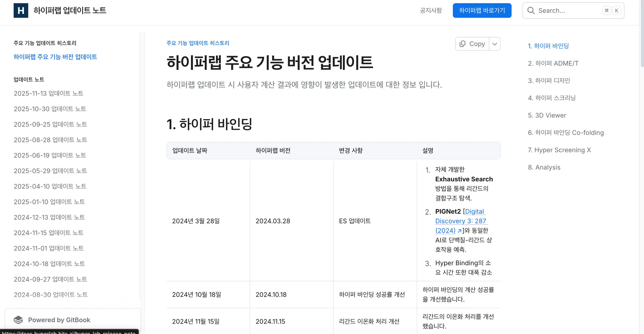
Task: Click the 1. 하이퍼 바인딩 section heading
Action: [209, 124]
